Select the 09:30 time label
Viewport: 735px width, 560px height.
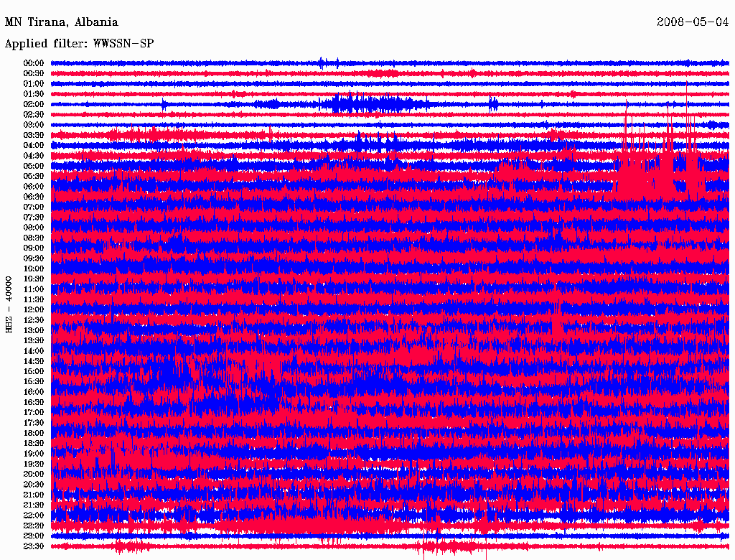[34, 258]
